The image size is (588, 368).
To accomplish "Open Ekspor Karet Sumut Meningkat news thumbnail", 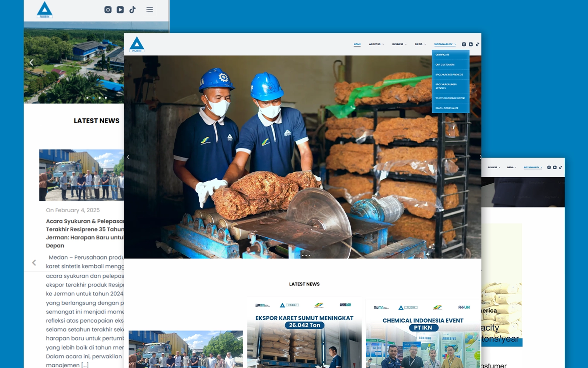I will point(304,333).
